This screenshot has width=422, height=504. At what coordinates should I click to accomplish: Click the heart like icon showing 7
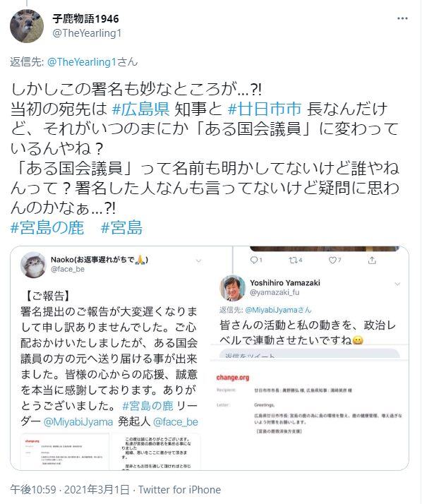click(x=334, y=260)
